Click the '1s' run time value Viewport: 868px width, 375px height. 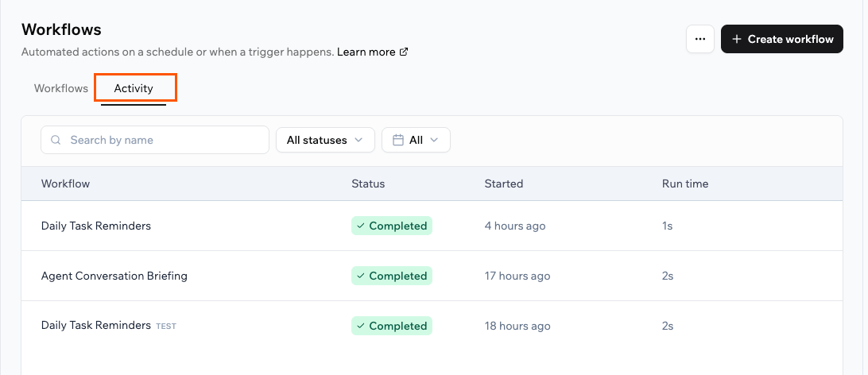[667, 226]
